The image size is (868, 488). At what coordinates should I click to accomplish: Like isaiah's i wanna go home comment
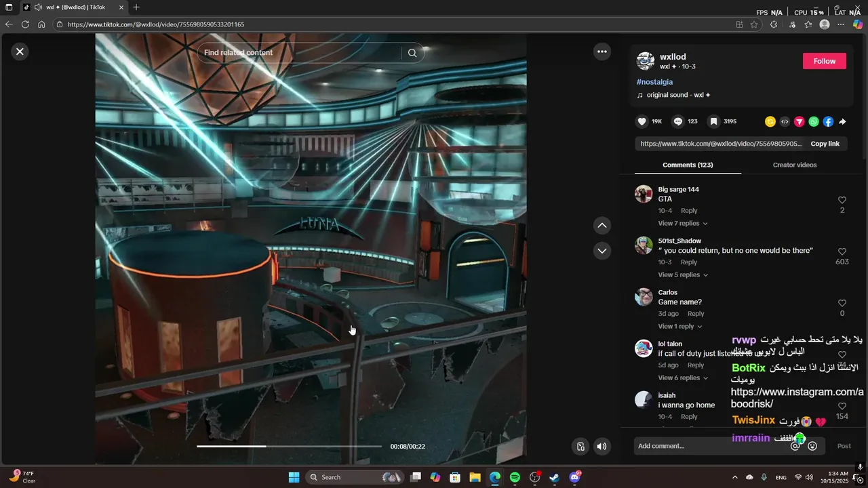pos(842,406)
